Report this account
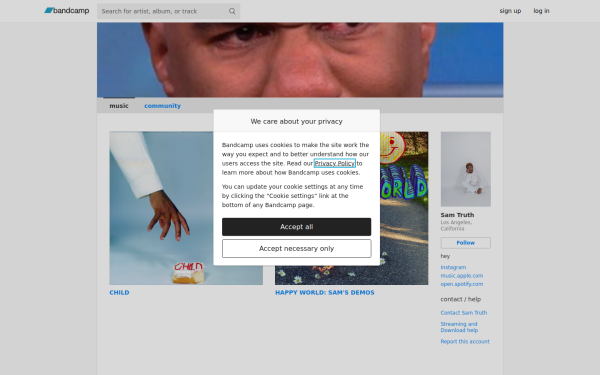600x375 pixels. click(x=465, y=341)
